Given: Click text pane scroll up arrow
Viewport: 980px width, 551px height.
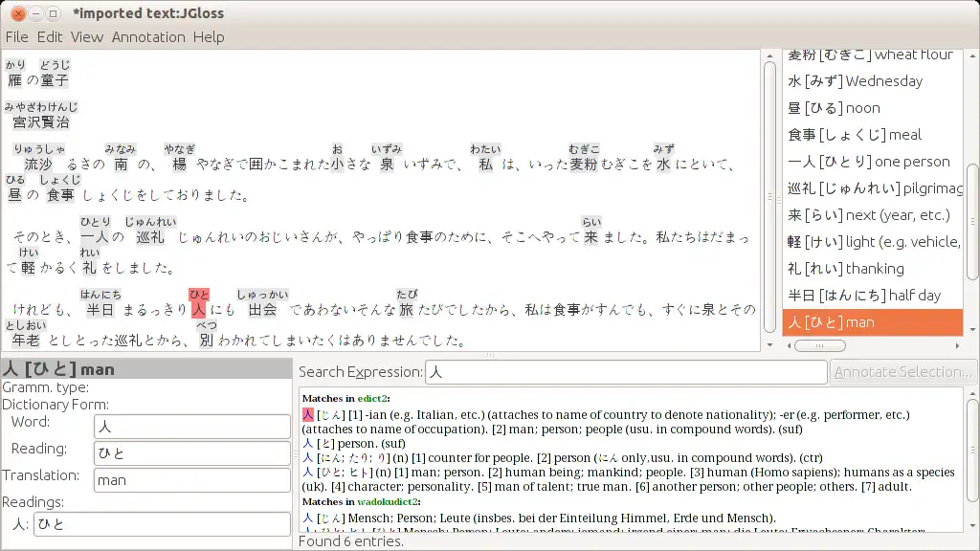Looking at the screenshot, I should pos(770,56).
